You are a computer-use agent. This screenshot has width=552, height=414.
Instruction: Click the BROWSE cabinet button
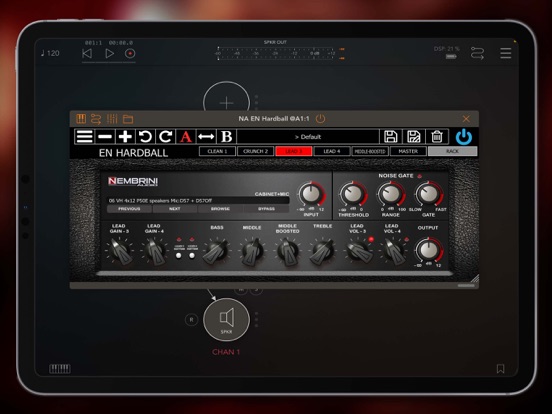220,209
